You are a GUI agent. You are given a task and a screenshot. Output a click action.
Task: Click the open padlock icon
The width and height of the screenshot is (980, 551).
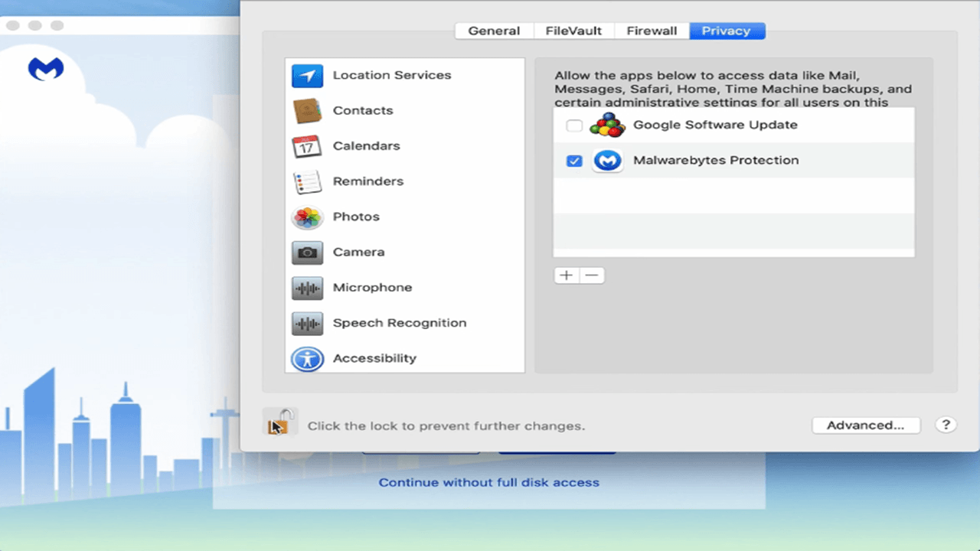coord(279,422)
